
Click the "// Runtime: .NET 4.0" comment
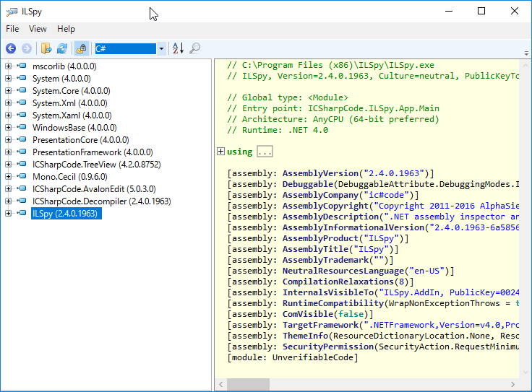tap(278, 130)
